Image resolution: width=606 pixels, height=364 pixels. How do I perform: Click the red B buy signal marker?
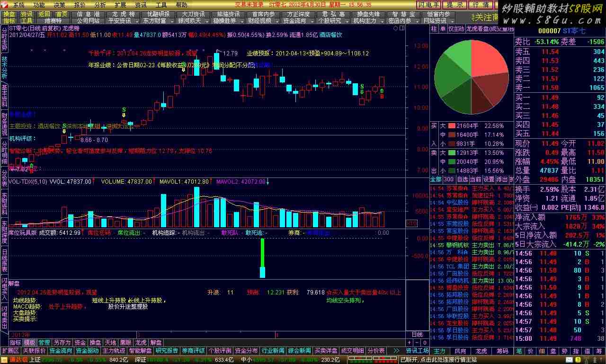coord(382,96)
